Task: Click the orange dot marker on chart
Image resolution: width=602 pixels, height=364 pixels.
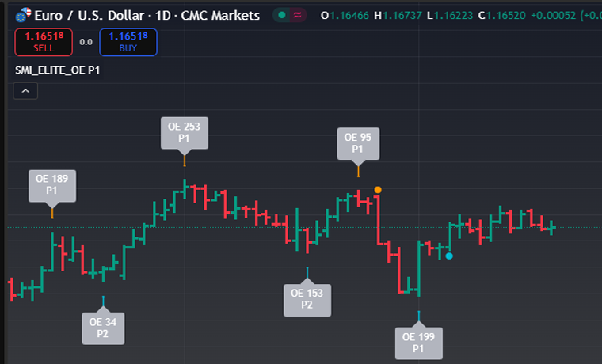Action: pyautogui.click(x=378, y=190)
